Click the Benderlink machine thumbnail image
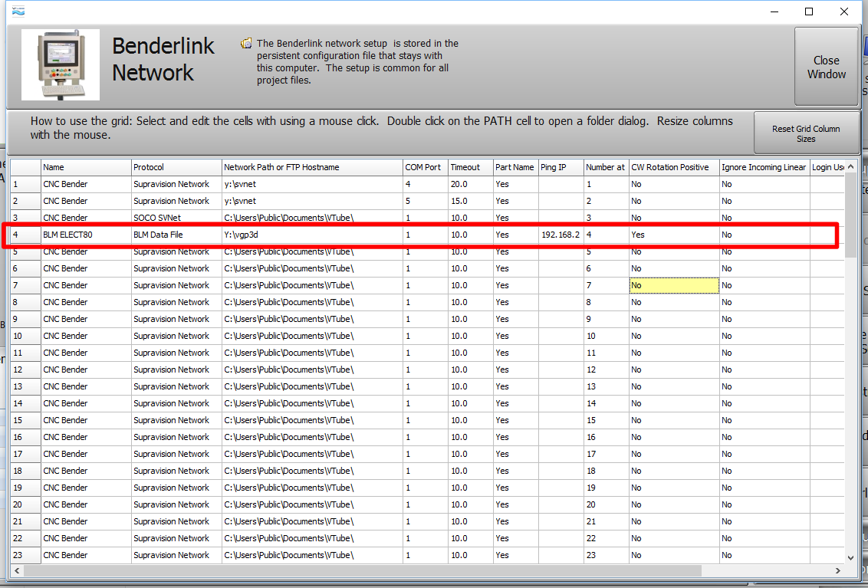Viewport: 868px width, 588px height. point(60,65)
